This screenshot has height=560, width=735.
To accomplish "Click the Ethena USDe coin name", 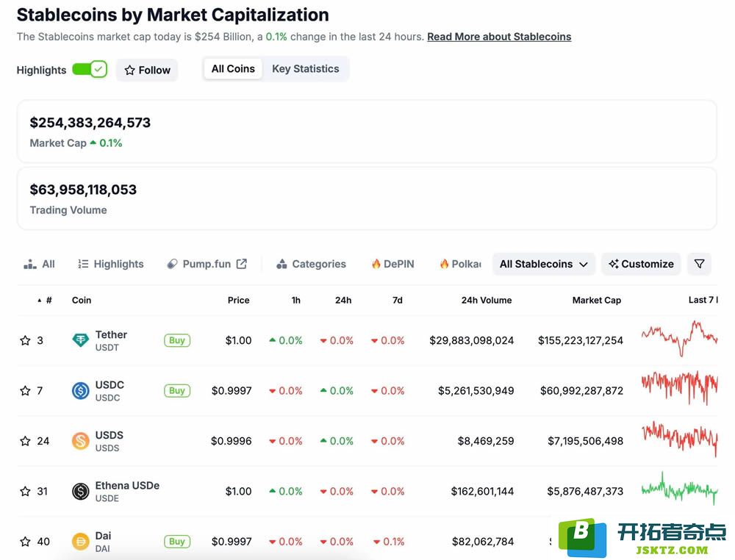I will coord(127,486).
